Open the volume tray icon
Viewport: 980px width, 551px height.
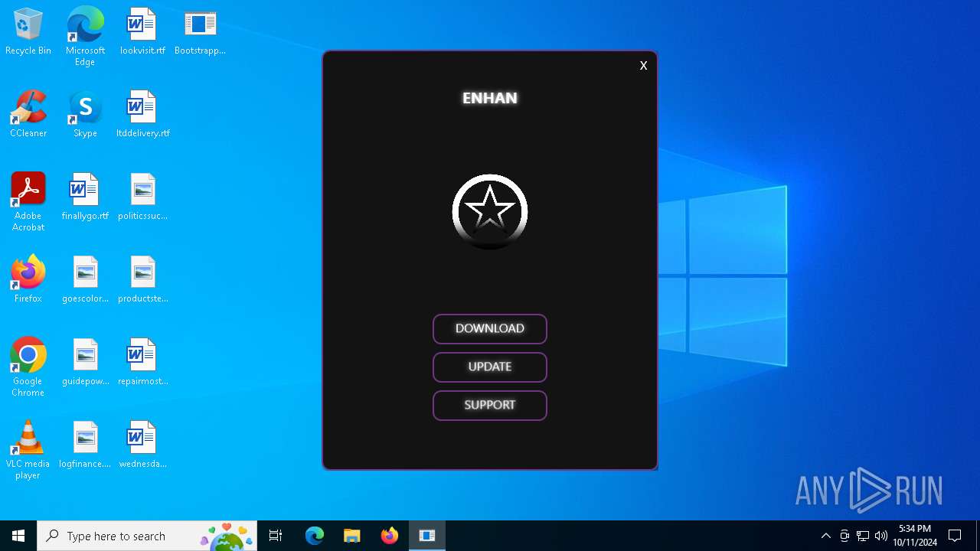coord(881,536)
